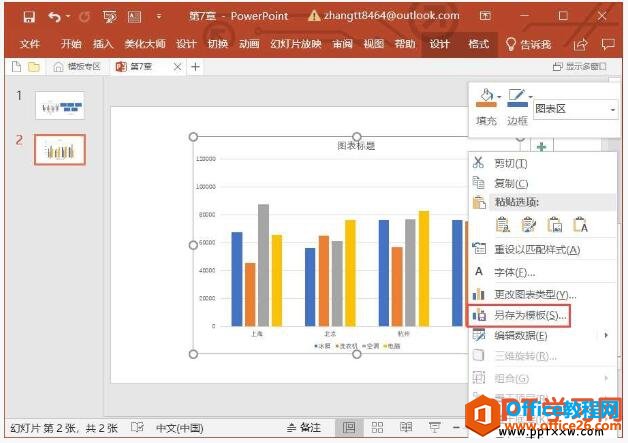628x443 pixels.
Task: Switch to the 插入 ribbon tab
Action: point(103,44)
